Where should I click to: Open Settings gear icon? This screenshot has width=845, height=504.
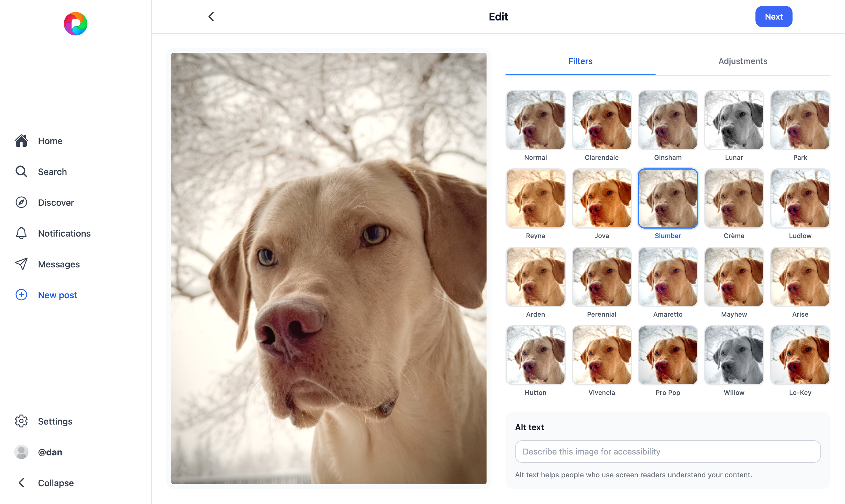tap(21, 421)
